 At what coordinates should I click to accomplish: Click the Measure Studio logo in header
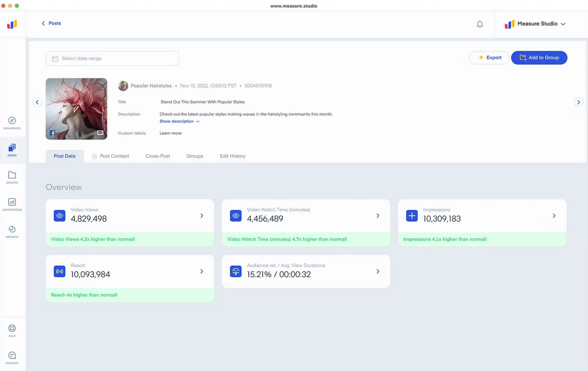pos(509,24)
